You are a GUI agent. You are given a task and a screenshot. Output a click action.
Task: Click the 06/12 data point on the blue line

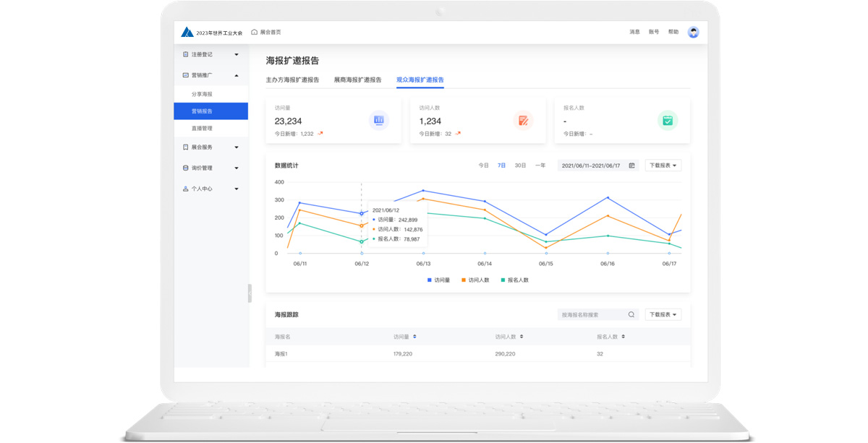[362, 213]
